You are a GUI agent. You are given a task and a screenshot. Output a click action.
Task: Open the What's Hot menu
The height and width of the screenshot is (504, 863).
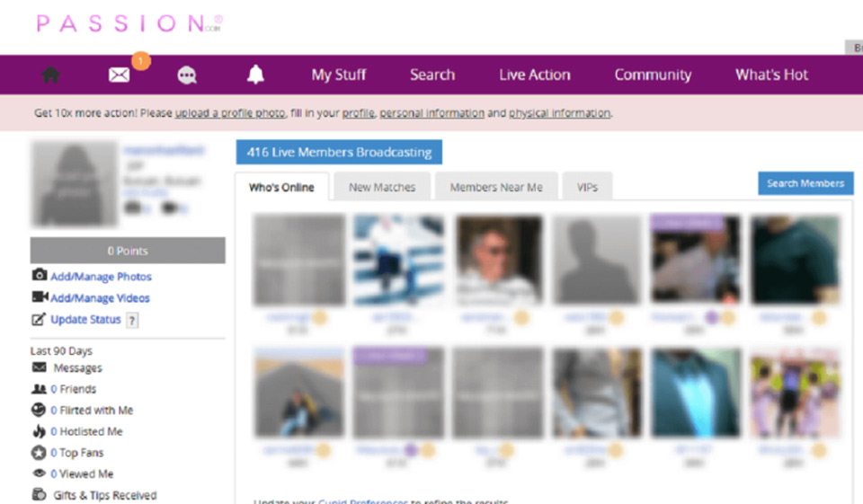pyautogui.click(x=771, y=75)
